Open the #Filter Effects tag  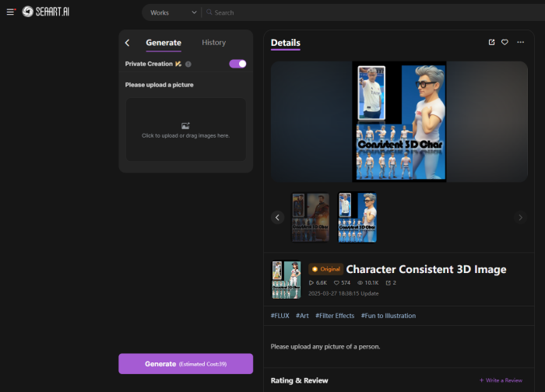tap(335, 316)
